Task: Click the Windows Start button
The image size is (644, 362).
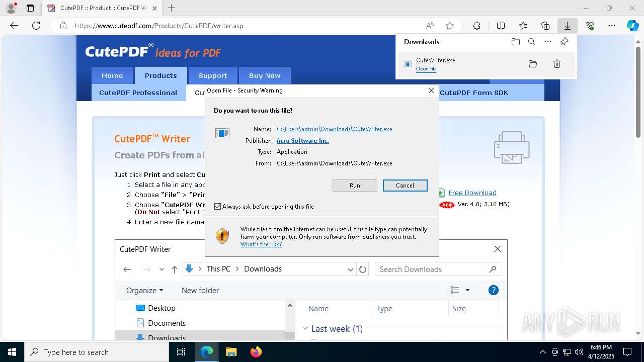Action: (12, 352)
